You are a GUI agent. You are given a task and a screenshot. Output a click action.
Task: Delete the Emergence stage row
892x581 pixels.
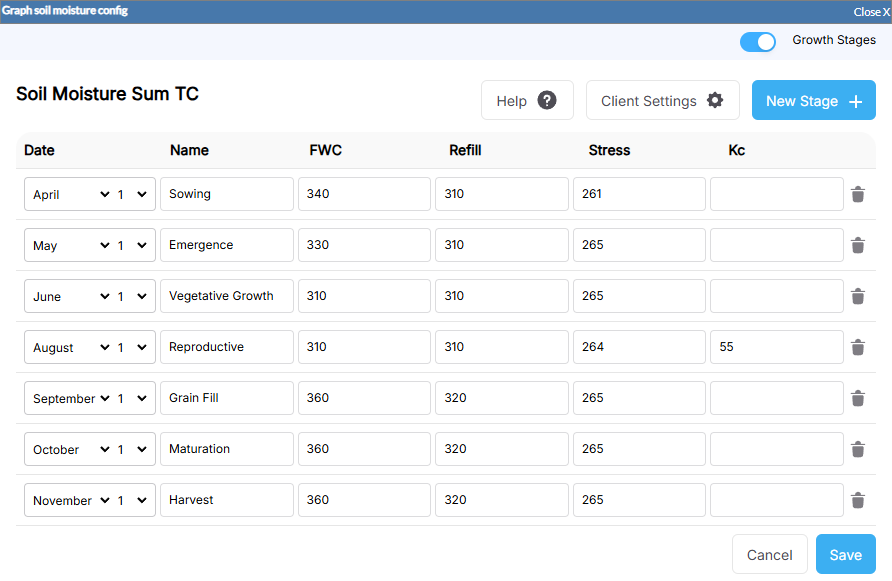coord(857,245)
